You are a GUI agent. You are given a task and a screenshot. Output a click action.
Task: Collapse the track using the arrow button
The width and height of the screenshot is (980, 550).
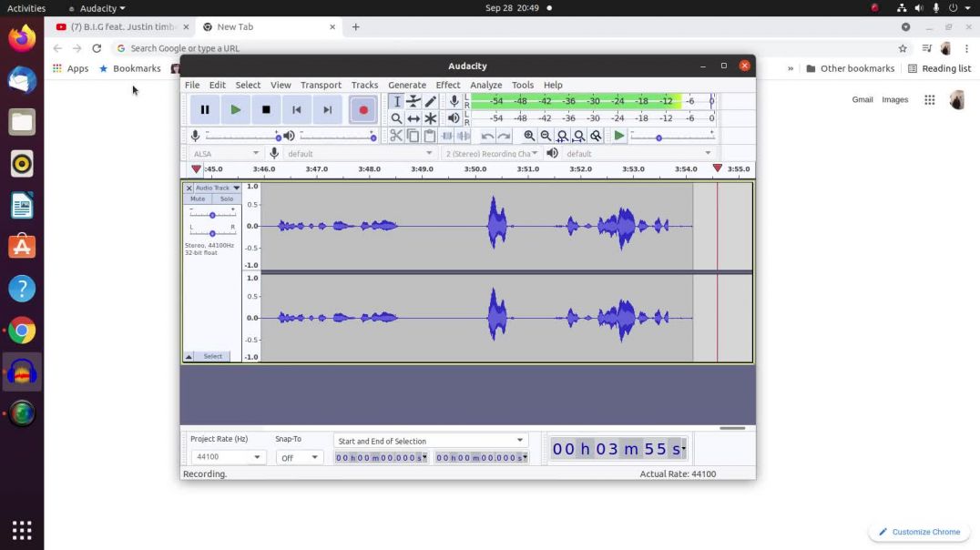pyautogui.click(x=189, y=356)
